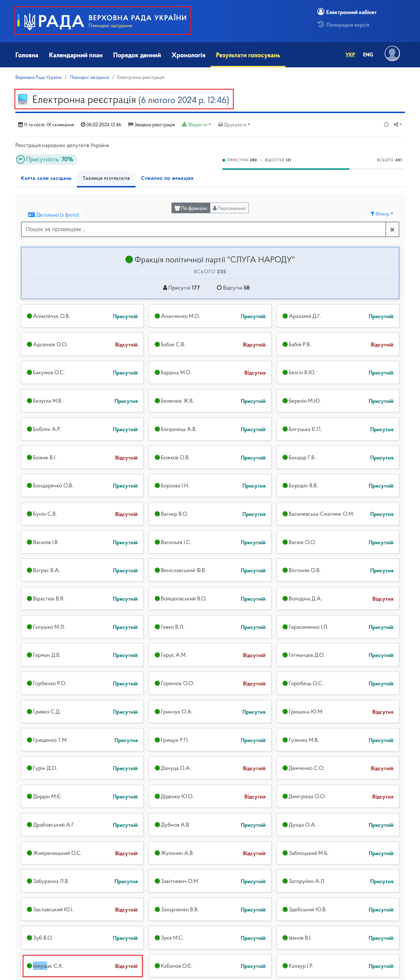
Task: Open the user profile avatar icon
Action: 392,54
